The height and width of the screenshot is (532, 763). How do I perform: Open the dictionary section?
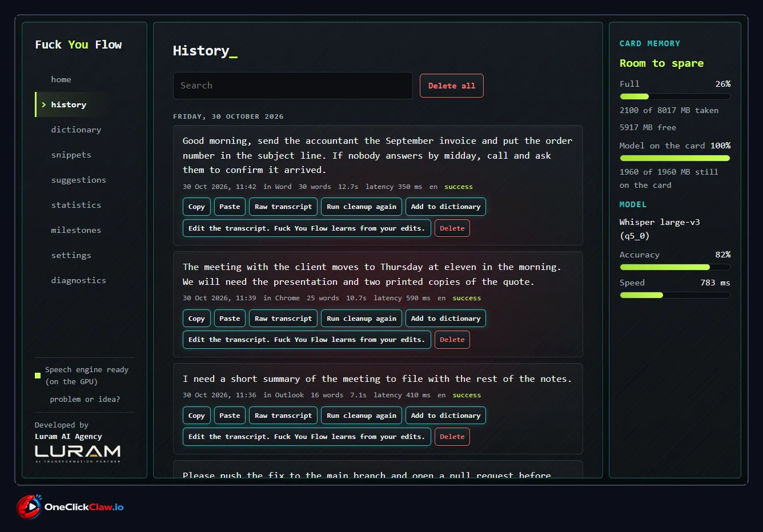(76, 130)
